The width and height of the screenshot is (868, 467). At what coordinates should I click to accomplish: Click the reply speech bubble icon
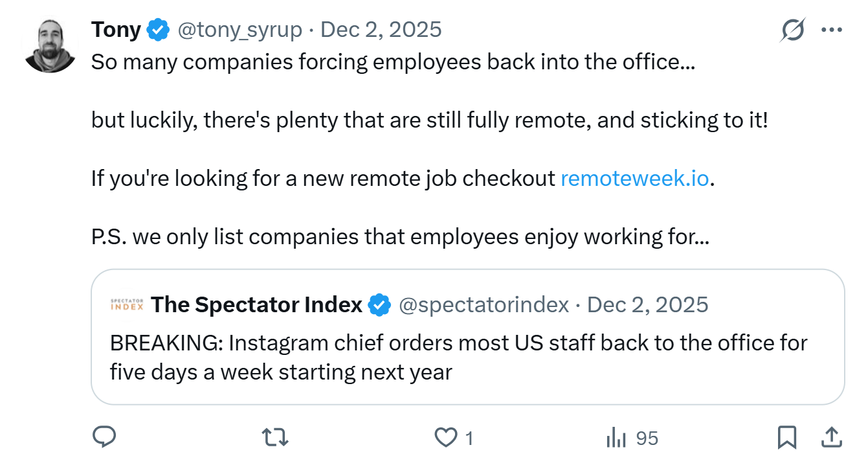click(x=104, y=439)
